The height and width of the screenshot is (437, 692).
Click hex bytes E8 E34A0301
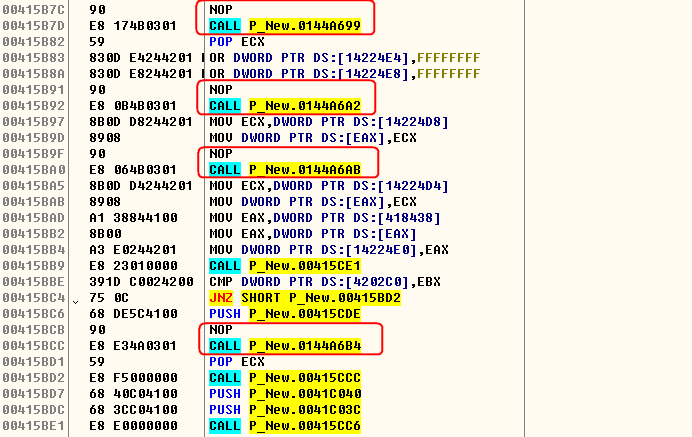click(133, 346)
